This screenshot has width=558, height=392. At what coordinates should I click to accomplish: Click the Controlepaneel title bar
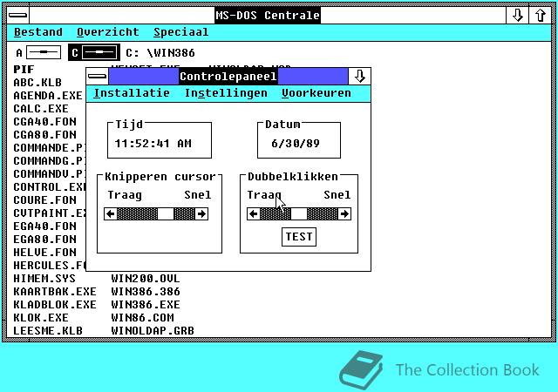(228, 76)
